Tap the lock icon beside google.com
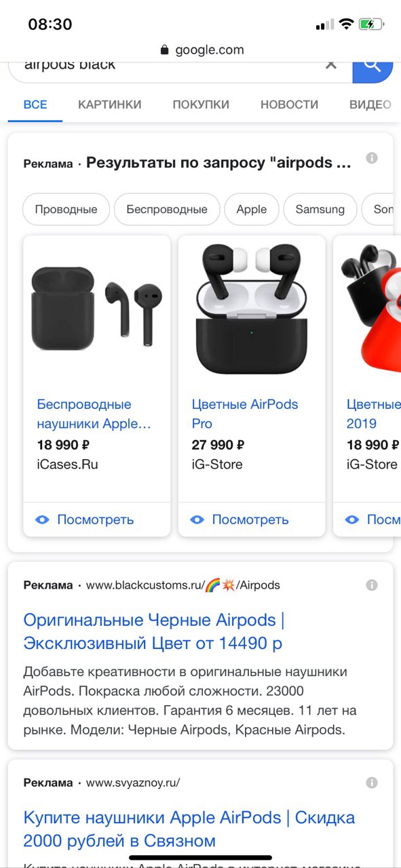Image resolution: width=401 pixels, height=868 pixels. pyautogui.click(x=164, y=50)
